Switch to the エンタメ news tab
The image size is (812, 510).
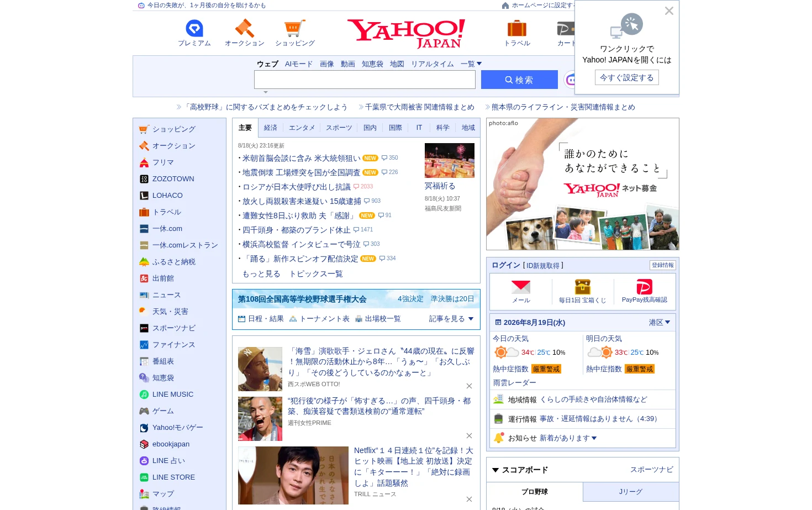click(x=302, y=128)
